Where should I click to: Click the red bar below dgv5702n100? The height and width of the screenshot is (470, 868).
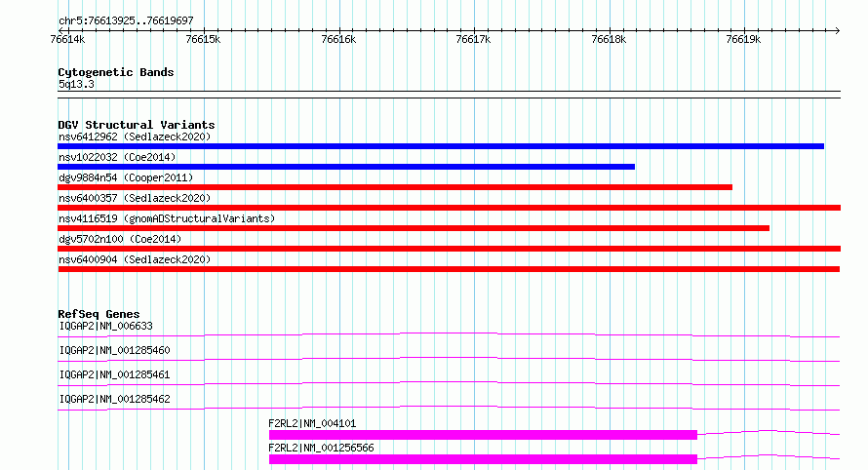[449, 249]
